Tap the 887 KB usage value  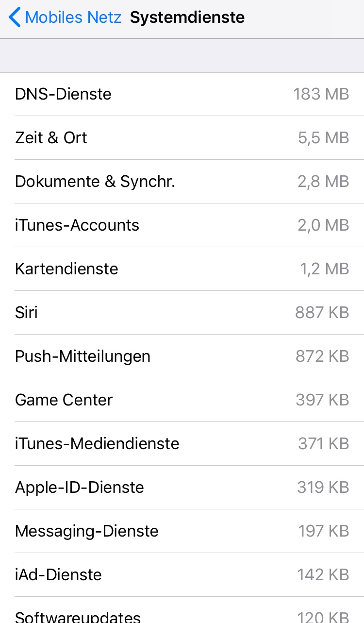pos(322,312)
